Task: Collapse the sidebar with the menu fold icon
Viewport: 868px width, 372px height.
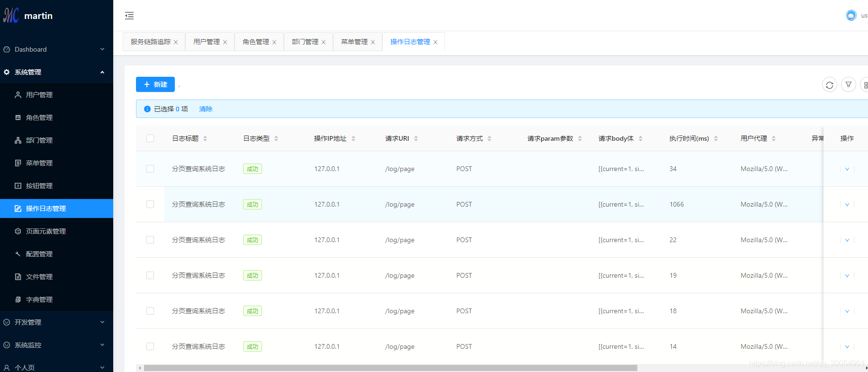Action: 129,16
